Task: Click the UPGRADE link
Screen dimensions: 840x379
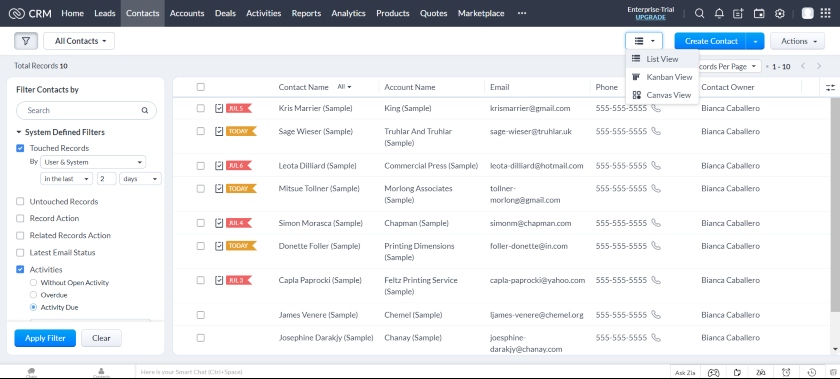Action: click(x=650, y=17)
